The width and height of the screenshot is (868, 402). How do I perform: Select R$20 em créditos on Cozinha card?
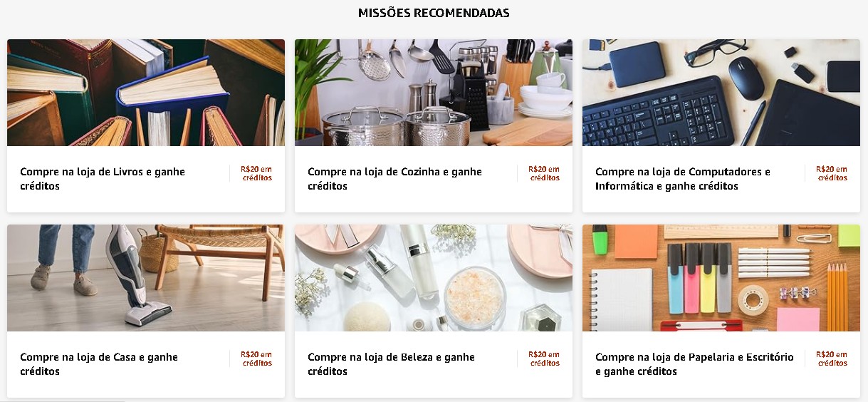[x=544, y=173]
